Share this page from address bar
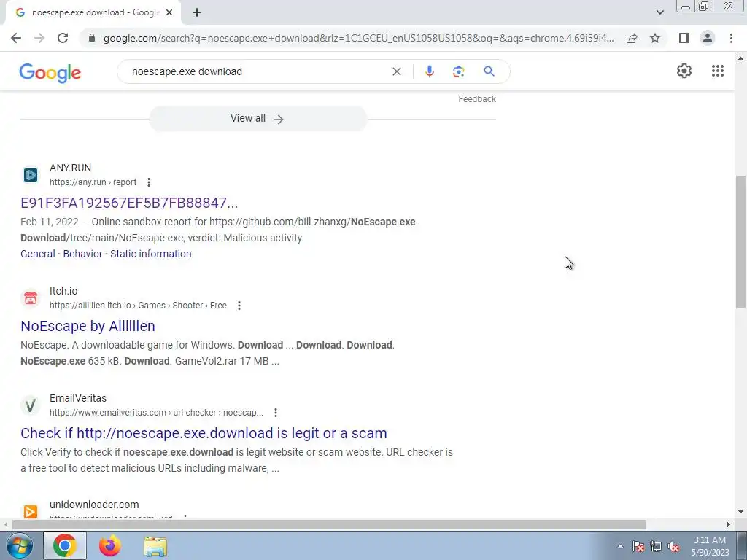This screenshot has height=560, width=747. coord(632,38)
